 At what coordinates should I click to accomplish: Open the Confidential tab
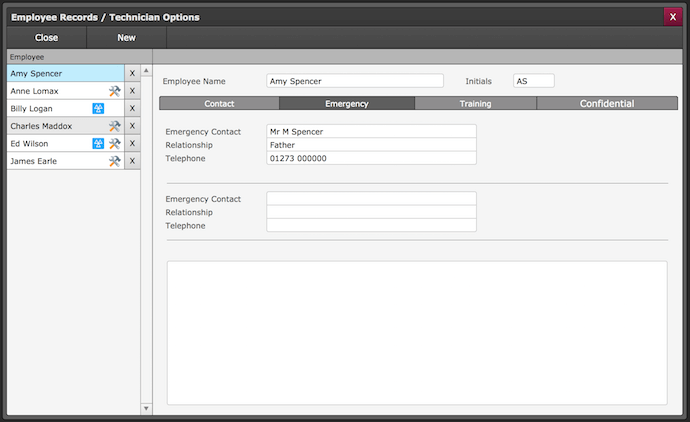point(606,103)
